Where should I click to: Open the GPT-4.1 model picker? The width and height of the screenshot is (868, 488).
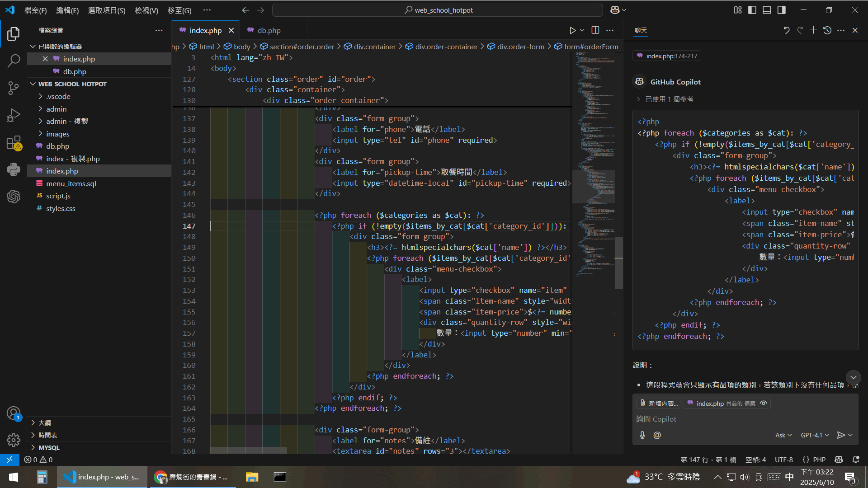815,435
